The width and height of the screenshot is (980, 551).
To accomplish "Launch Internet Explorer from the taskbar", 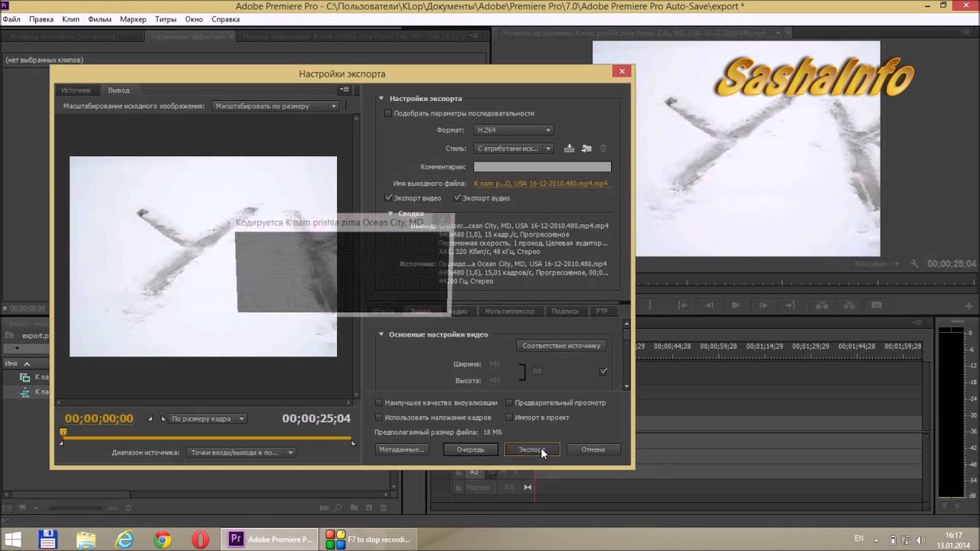I will (x=124, y=540).
